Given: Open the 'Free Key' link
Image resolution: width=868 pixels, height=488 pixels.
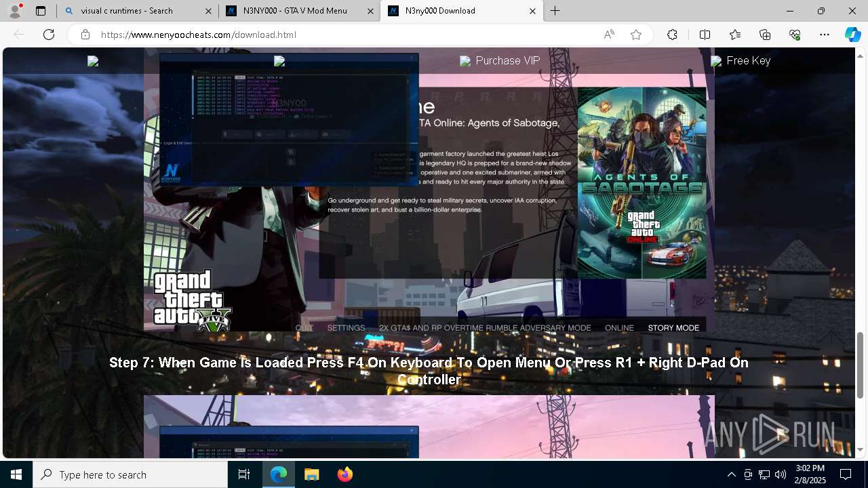Looking at the screenshot, I should tap(741, 61).
